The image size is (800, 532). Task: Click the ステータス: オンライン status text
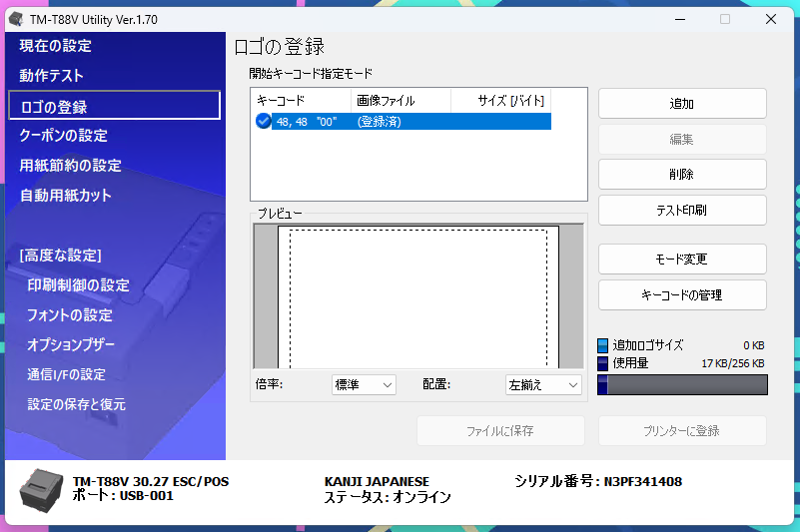click(388, 497)
